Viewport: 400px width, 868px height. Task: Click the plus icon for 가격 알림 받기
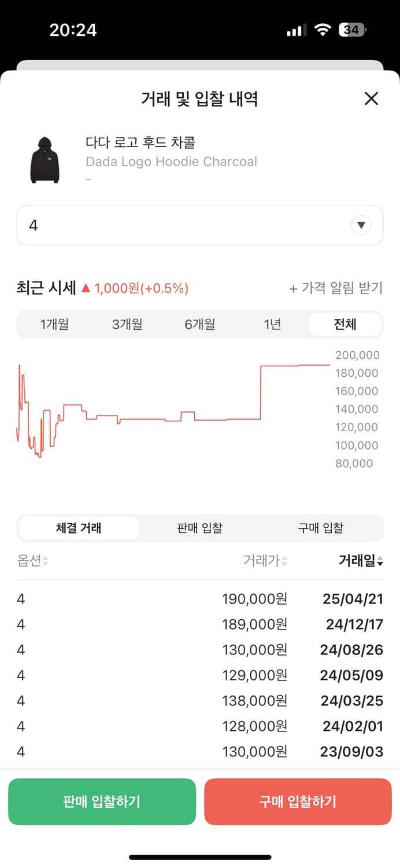click(294, 288)
